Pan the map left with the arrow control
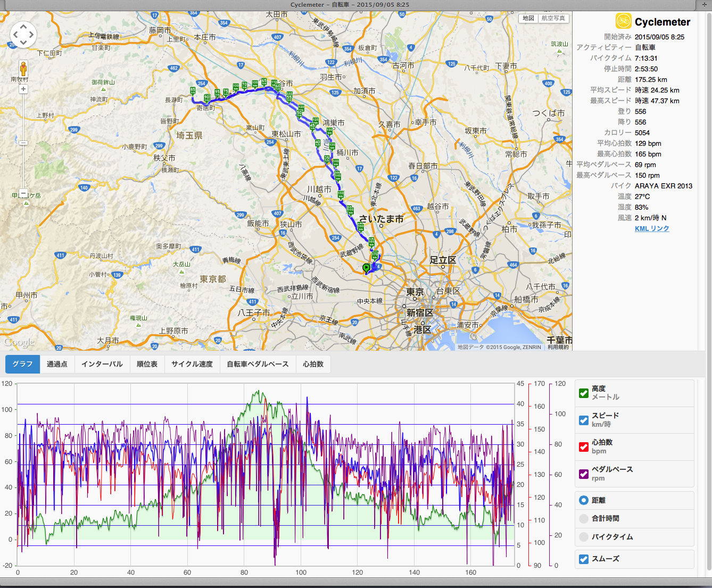The width and height of the screenshot is (712, 588). click(x=15, y=35)
